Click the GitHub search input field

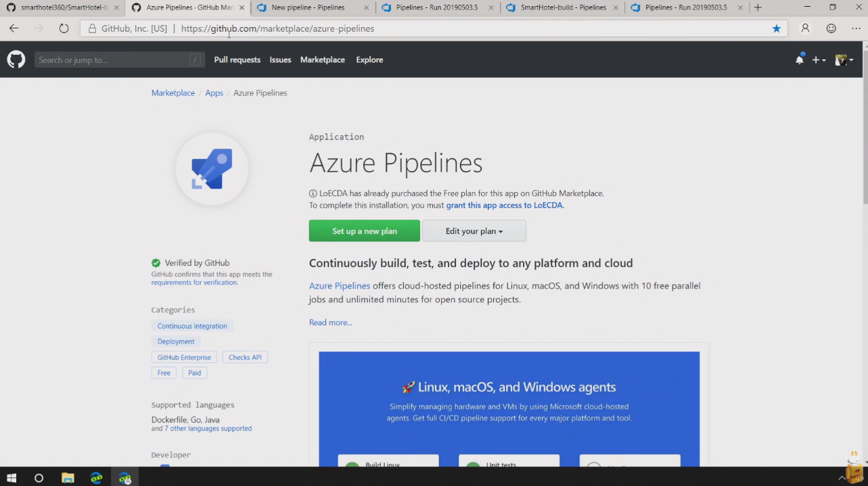[x=112, y=60]
